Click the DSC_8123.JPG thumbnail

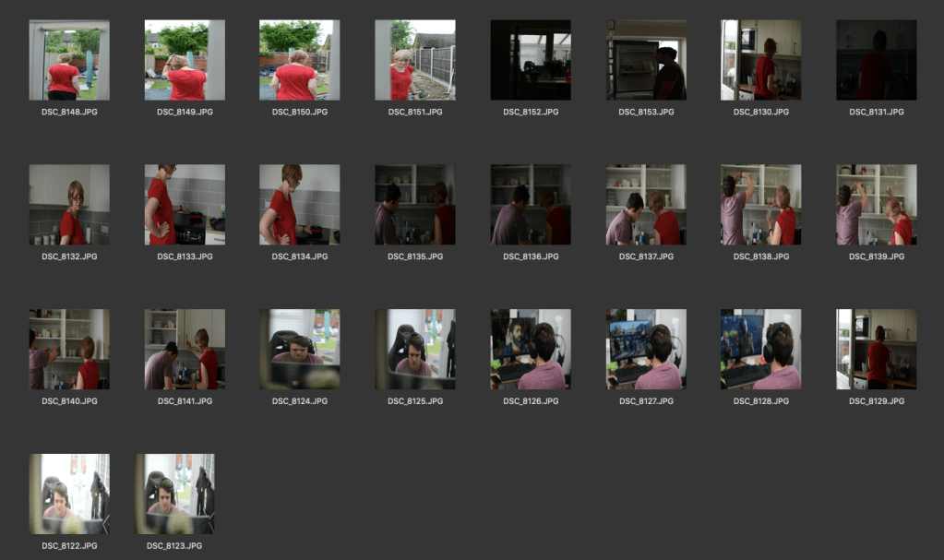pos(174,494)
